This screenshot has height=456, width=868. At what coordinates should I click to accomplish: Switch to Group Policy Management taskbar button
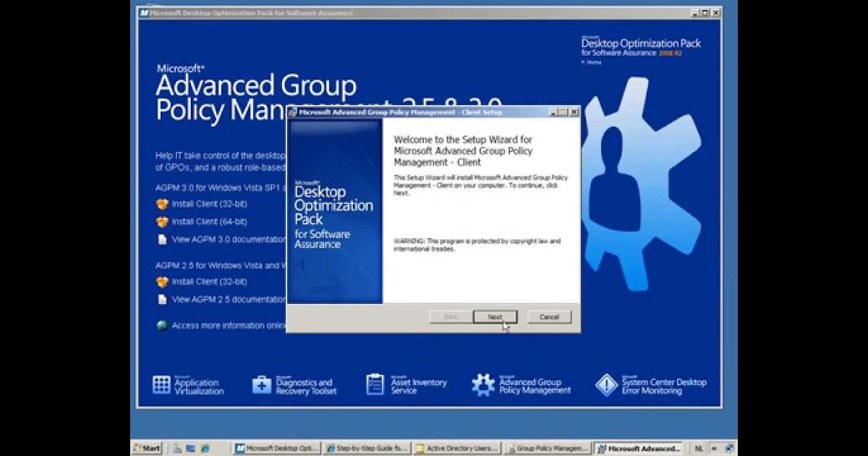tap(548, 448)
